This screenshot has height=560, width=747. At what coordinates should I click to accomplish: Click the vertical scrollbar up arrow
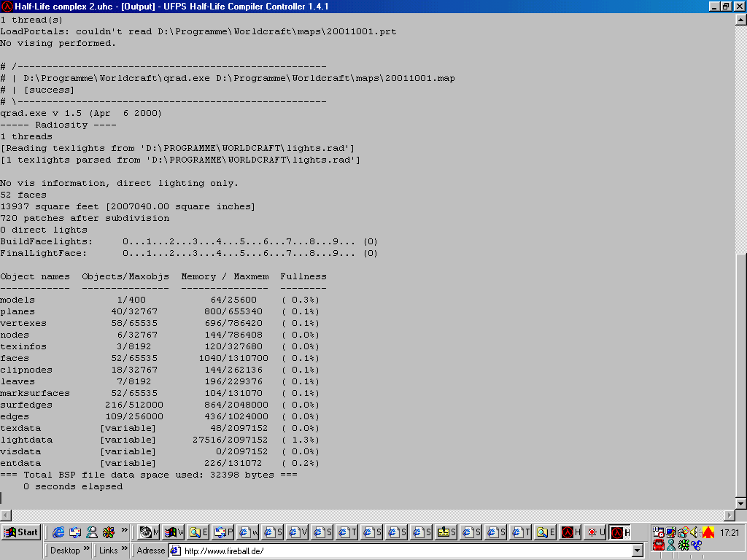pos(741,20)
